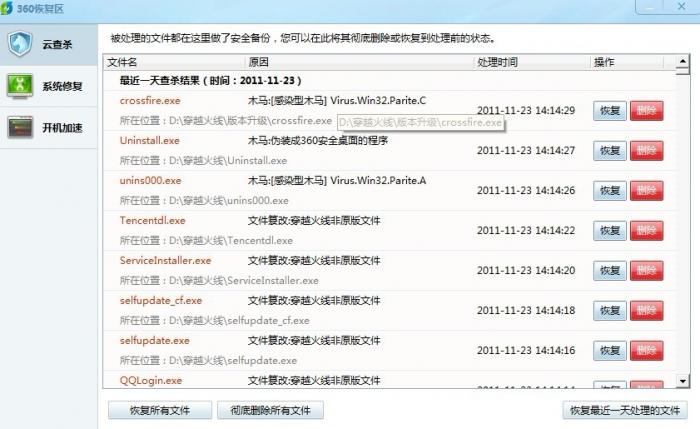Click the 2011-11-23 14:14:18 timestamp
700x429 pixels.
tap(526, 310)
